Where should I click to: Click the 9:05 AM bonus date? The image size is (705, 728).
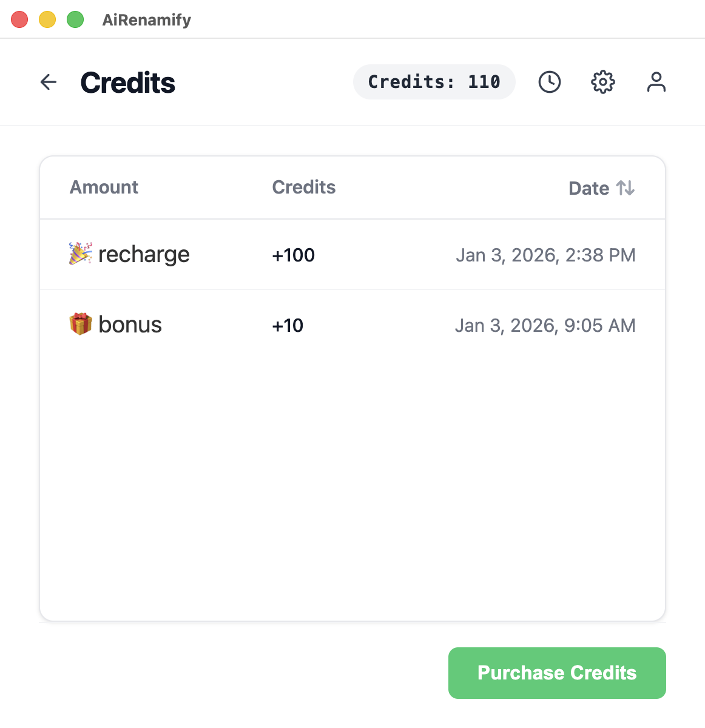[545, 326]
